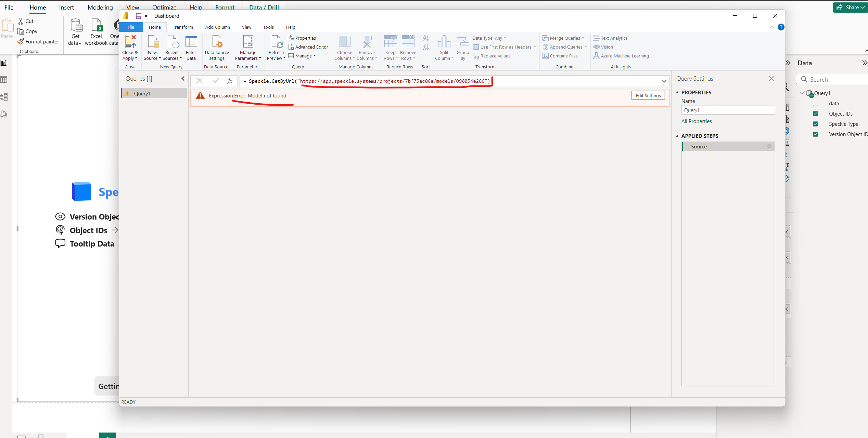Click the Group By icon

[x=463, y=42]
